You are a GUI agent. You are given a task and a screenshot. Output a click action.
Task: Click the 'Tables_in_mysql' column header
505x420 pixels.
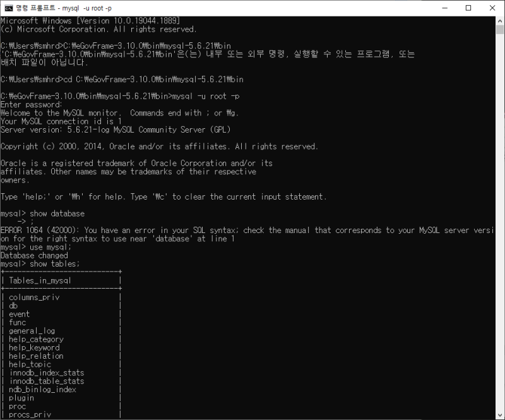tap(40, 281)
